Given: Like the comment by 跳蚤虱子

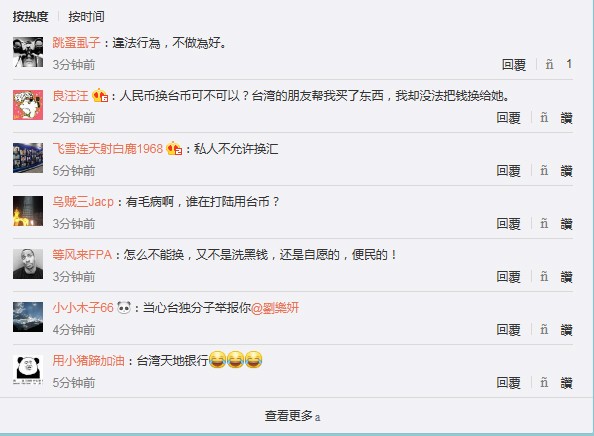Looking at the screenshot, I should pos(558,65).
